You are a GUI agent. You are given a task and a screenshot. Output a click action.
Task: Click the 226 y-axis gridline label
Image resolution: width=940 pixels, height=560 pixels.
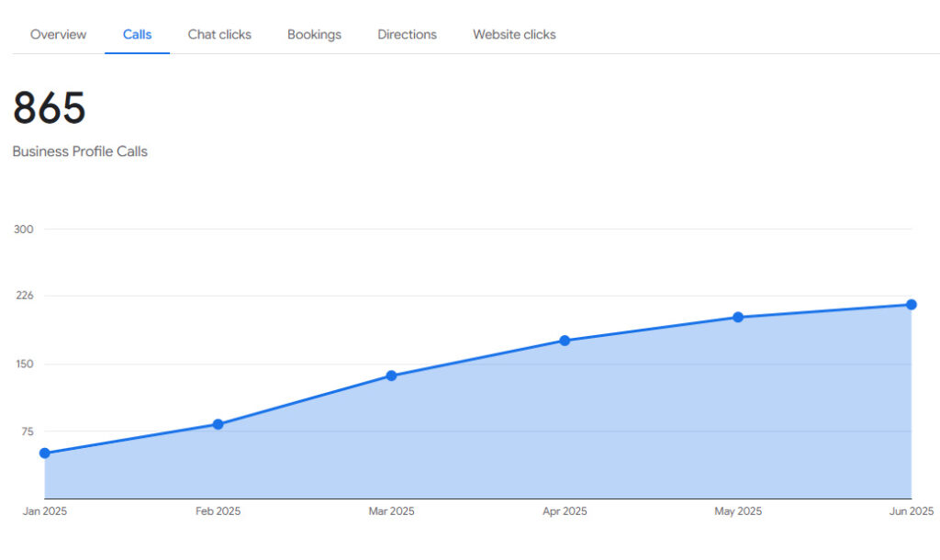click(x=24, y=296)
